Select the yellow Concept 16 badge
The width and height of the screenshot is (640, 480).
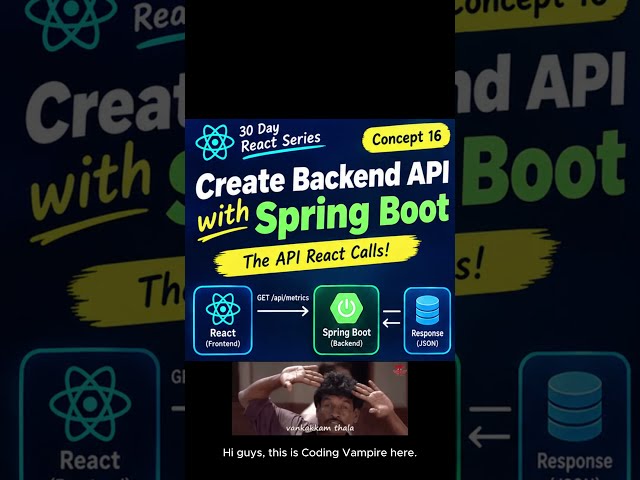[407, 138]
